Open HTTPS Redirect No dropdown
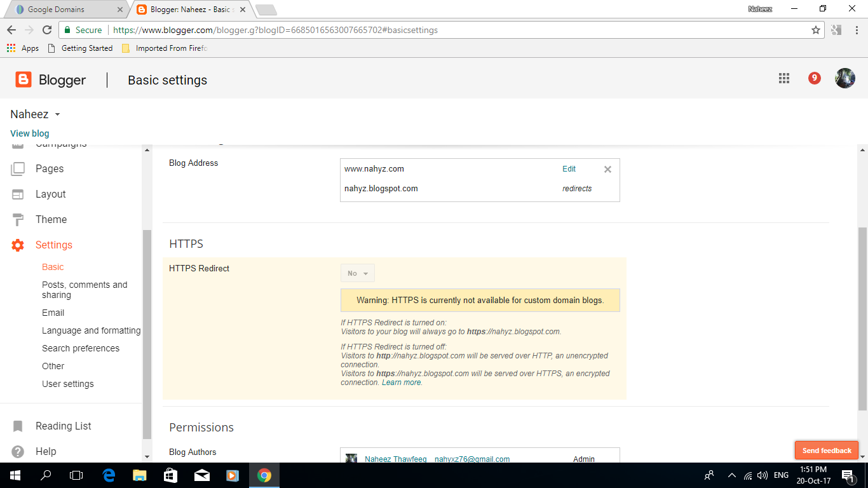The image size is (868, 488). (x=358, y=273)
